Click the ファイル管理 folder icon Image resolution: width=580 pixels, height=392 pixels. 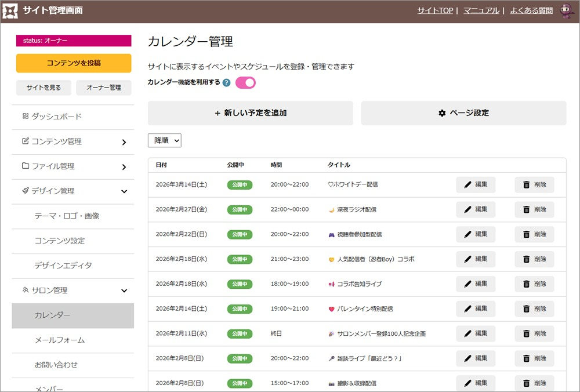(x=26, y=166)
